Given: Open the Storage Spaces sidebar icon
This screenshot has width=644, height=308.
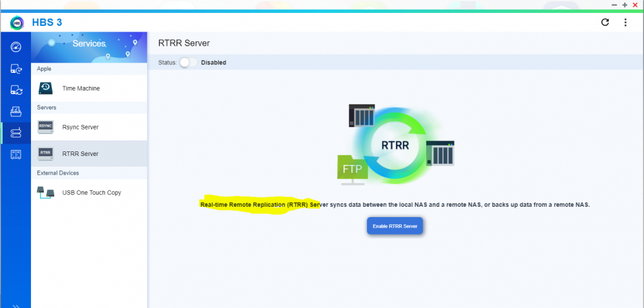Looking at the screenshot, I should 15,155.
